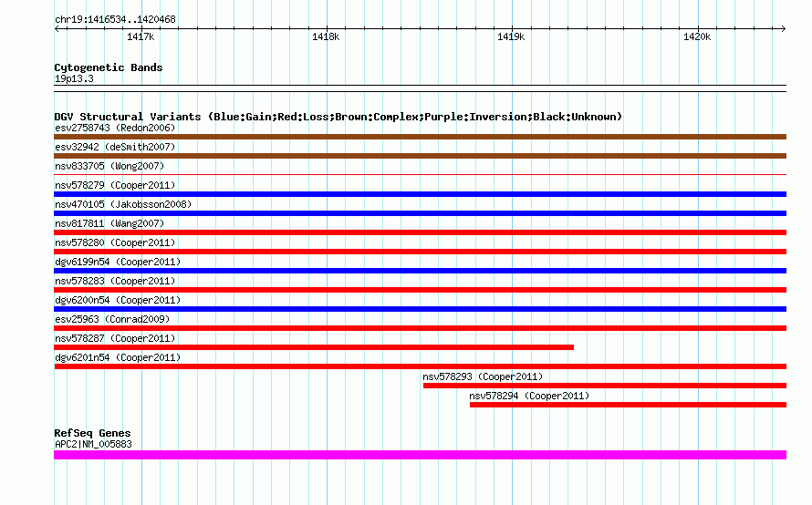This screenshot has width=812, height=505.
Task: Select the blue dgv6199n54 gain bar
Action: point(420,271)
